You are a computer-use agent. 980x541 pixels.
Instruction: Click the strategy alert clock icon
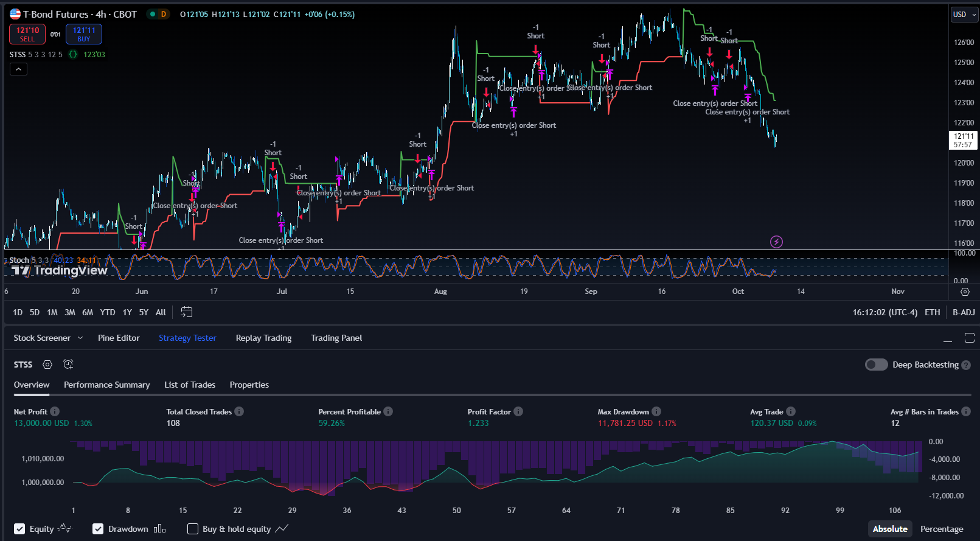tap(68, 365)
